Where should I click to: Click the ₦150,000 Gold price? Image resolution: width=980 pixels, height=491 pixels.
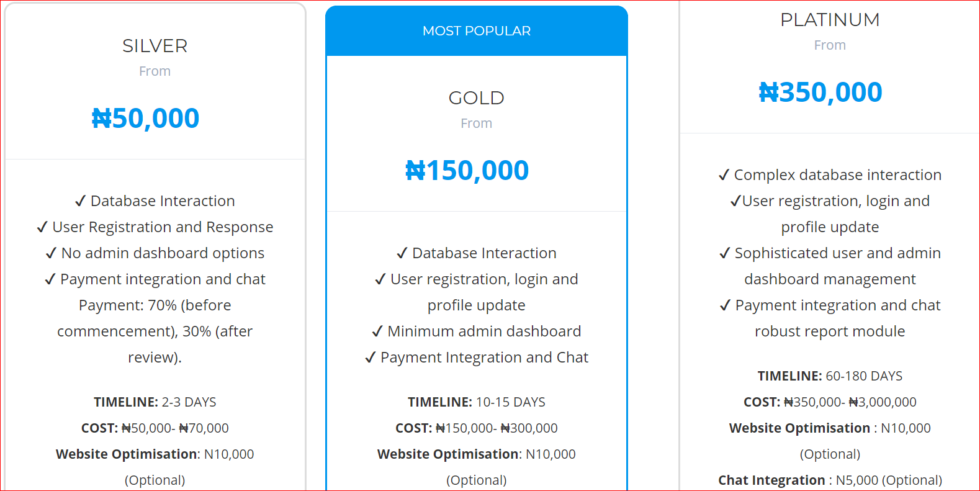point(467,170)
